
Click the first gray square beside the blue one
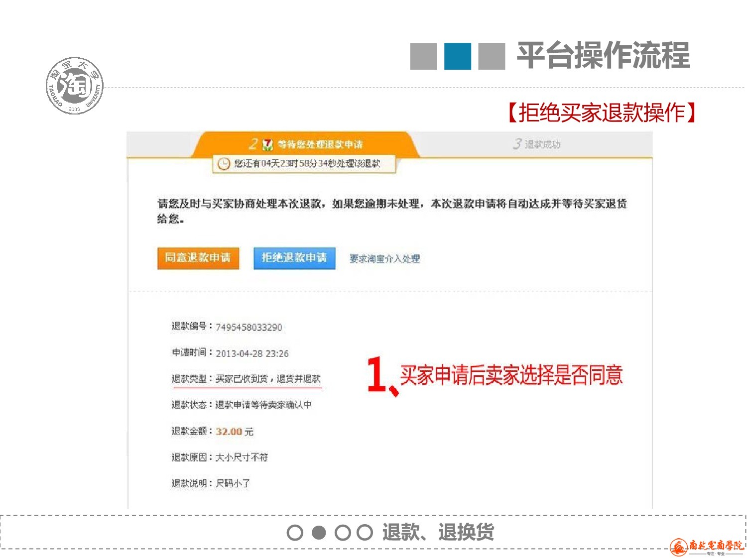coord(423,56)
